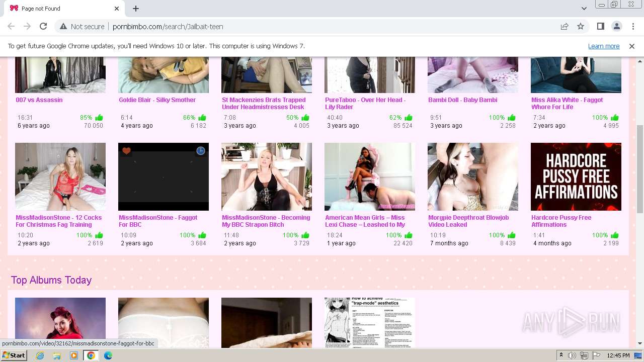Image resolution: width=644 pixels, height=362 pixels.
Task: Open Windows Media Player from taskbar
Action: 74,355
